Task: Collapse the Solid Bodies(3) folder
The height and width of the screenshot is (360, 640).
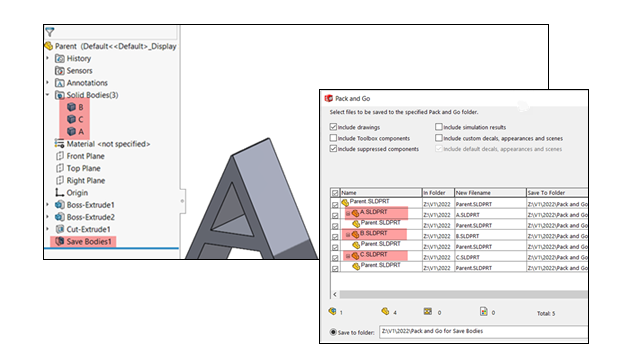Action: pyautogui.click(x=47, y=95)
